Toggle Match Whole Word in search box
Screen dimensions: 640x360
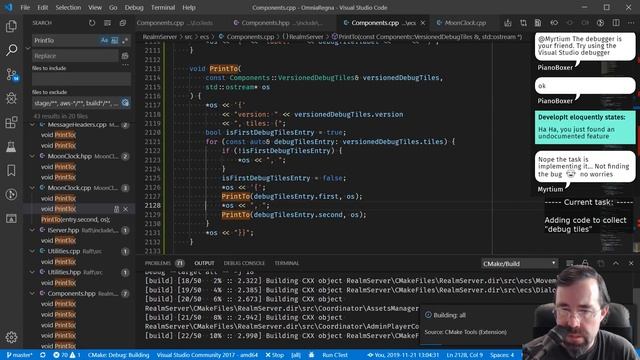point(115,40)
